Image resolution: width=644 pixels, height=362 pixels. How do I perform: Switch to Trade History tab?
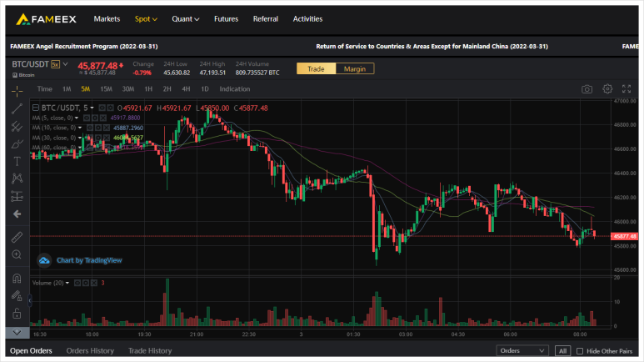click(x=150, y=351)
